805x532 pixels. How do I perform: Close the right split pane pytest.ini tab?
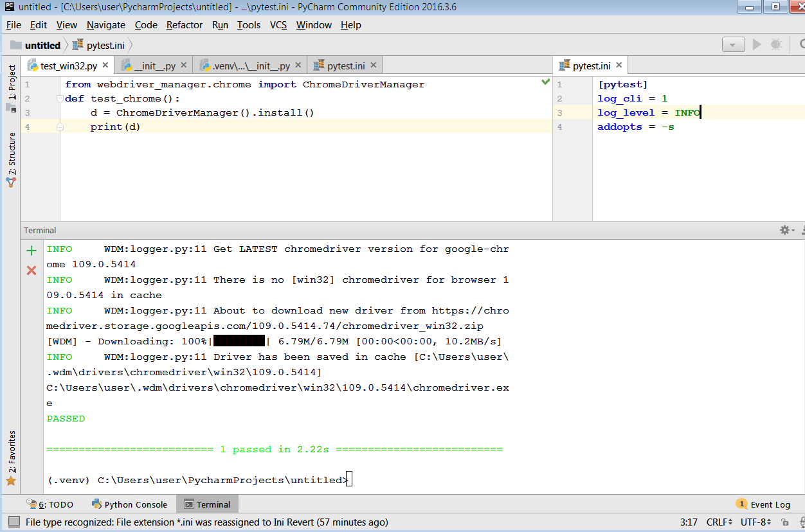pos(619,66)
